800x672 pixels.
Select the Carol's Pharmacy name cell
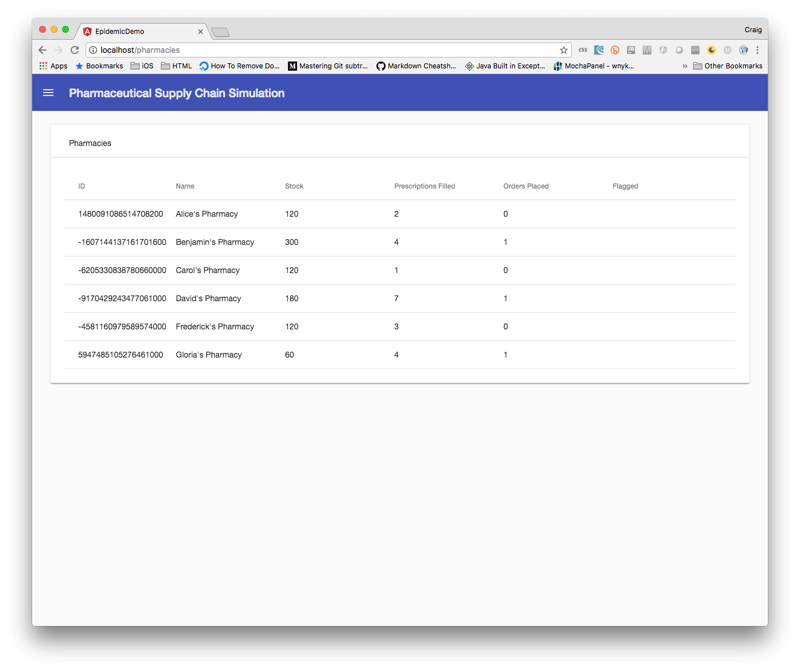207,270
